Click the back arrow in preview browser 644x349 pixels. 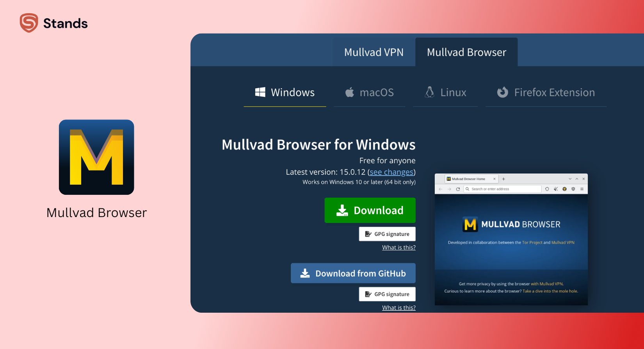(x=441, y=189)
